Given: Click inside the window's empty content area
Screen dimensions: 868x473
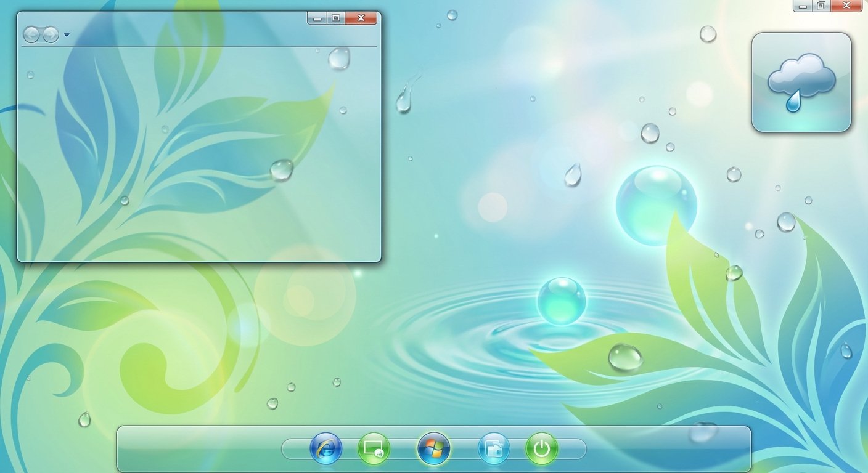Looking at the screenshot, I should coord(197,154).
